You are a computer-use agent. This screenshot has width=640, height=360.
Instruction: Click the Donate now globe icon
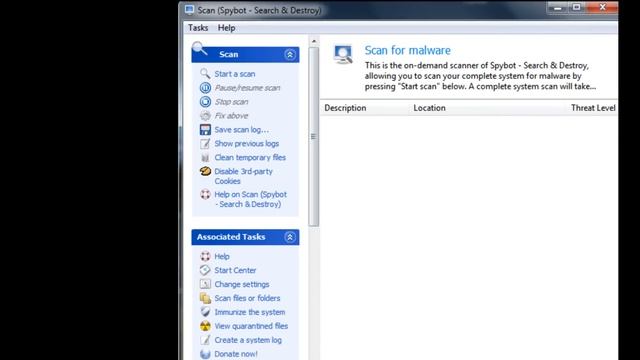(205, 353)
